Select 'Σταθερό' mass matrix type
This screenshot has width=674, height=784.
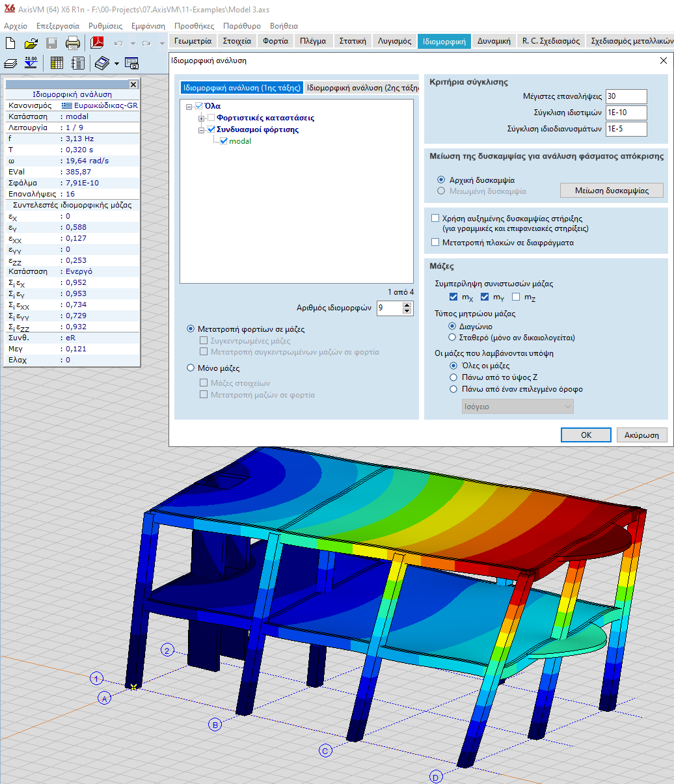(x=453, y=338)
